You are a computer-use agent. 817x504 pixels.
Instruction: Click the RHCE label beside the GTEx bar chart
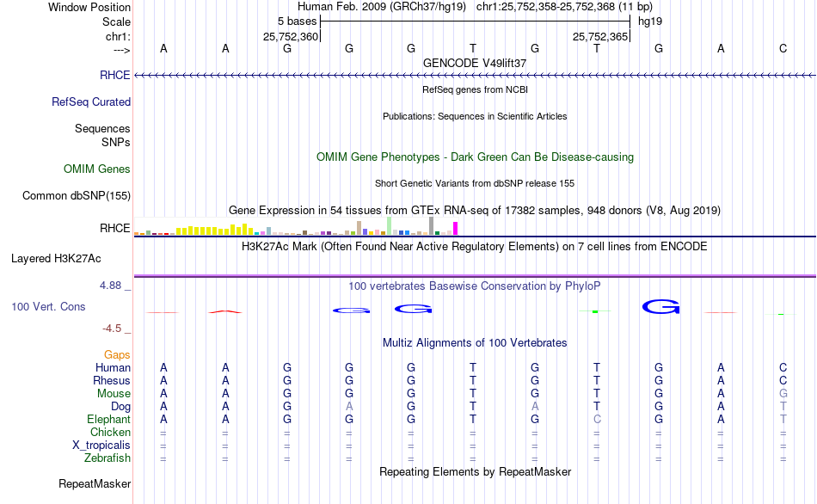[x=114, y=228]
